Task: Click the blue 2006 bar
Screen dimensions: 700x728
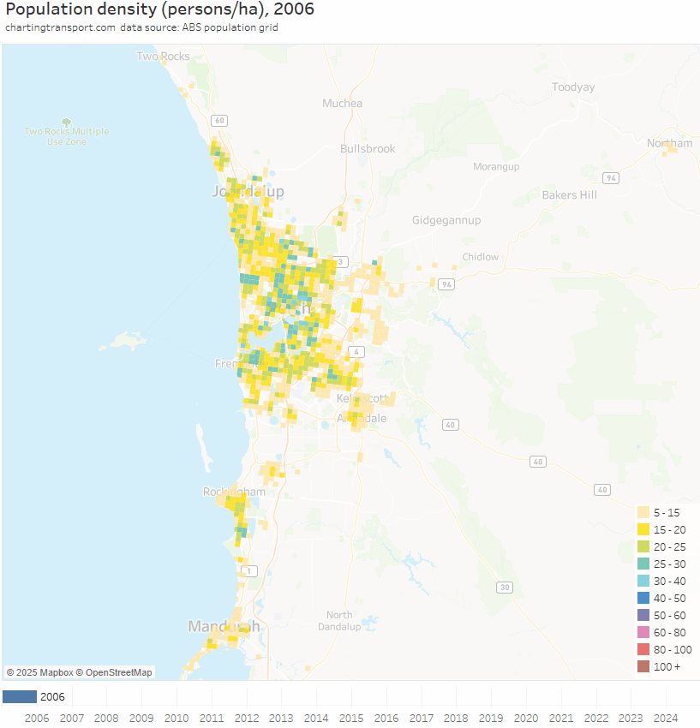Action: (20, 696)
